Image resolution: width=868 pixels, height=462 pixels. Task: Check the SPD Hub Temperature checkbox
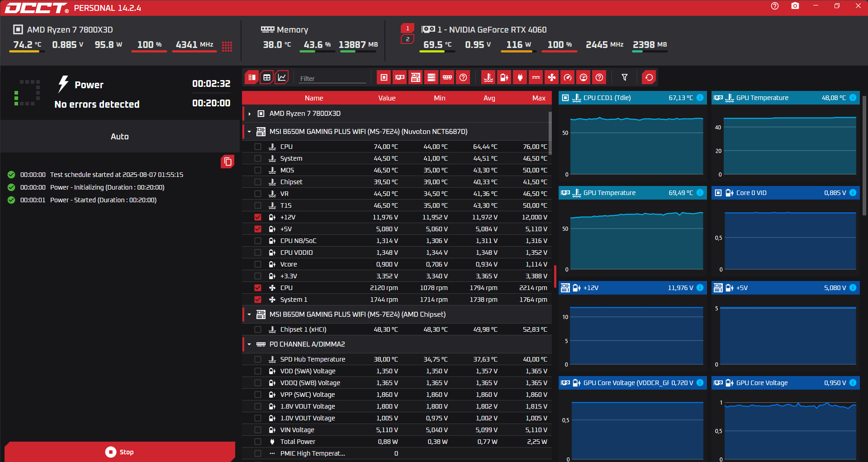click(258, 359)
